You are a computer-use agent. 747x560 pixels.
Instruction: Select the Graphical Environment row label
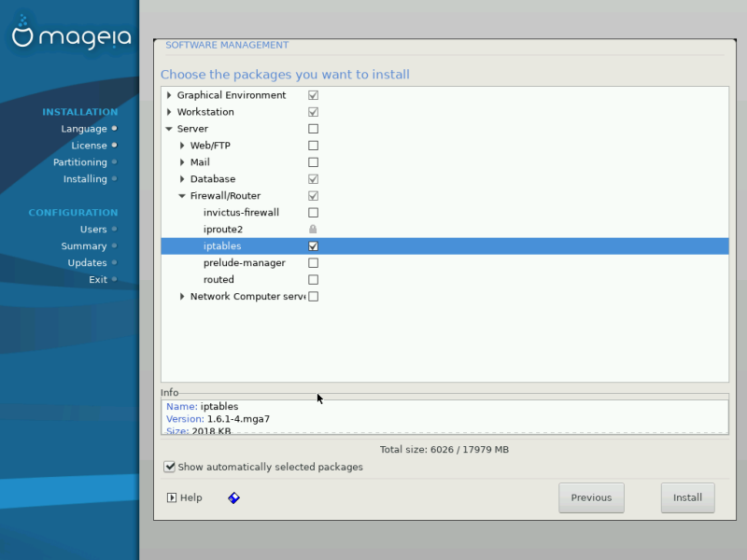(232, 95)
